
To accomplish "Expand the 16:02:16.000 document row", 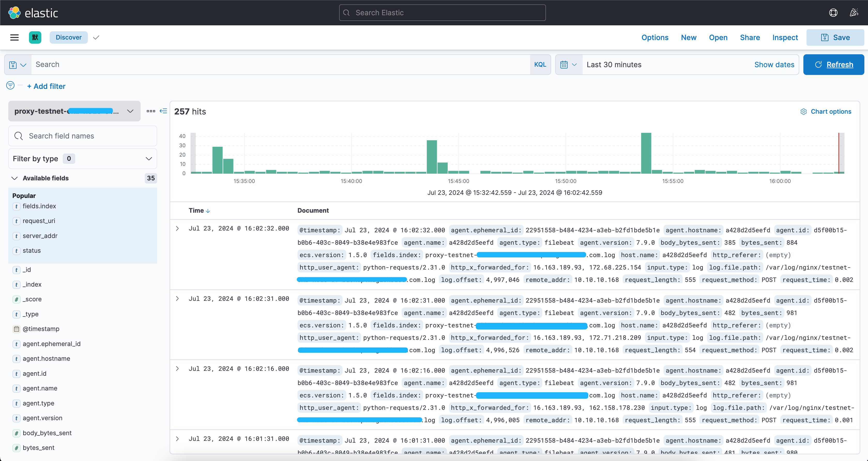I will (x=178, y=369).
